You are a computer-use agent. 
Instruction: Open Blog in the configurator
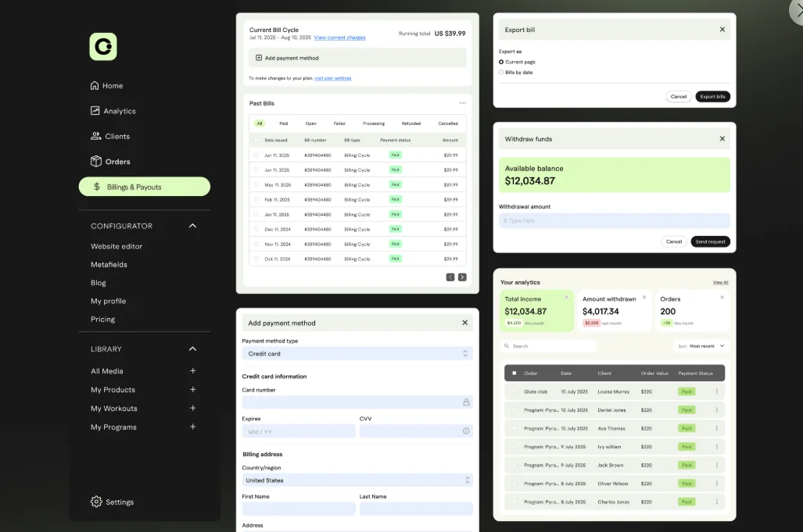pos(99,283)
